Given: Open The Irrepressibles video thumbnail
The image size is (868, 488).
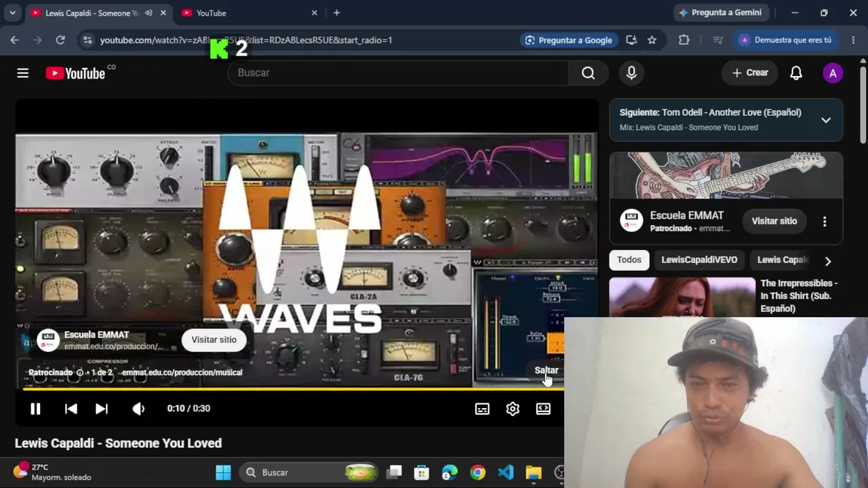Looking at the screenshot, I should pyautogui.click(x=682, y=297).
